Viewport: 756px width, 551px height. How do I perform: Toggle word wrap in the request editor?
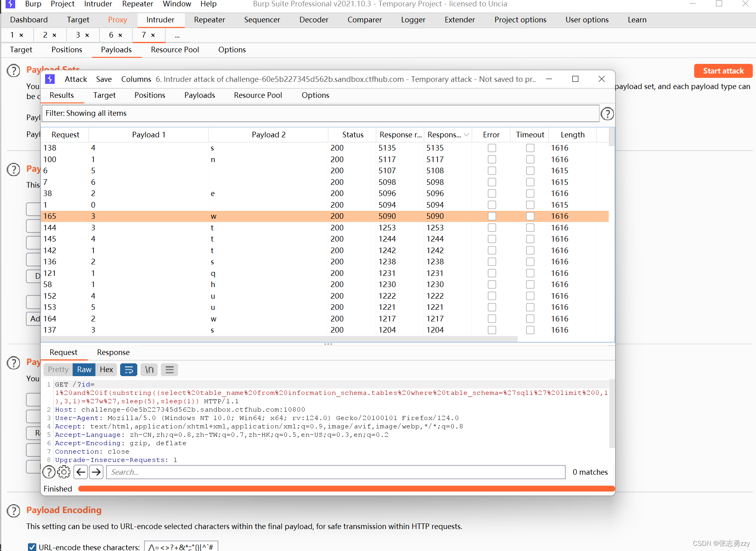tap(129, 369)
